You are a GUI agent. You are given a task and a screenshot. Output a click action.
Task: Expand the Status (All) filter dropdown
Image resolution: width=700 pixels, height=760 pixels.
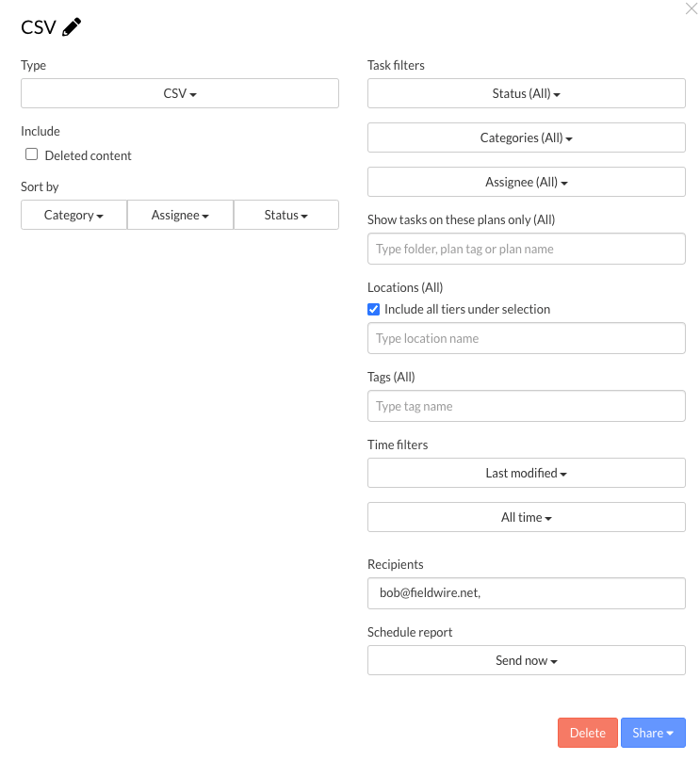(x=527, y=93)
